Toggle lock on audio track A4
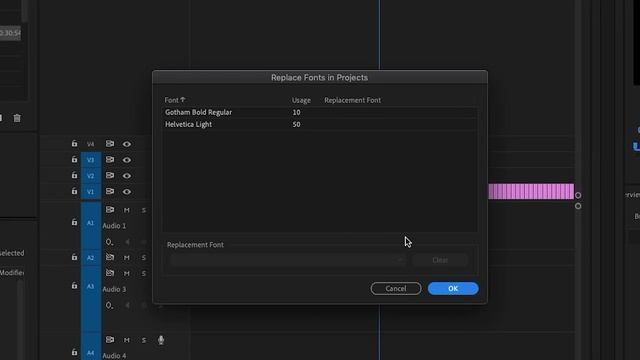 click(74, 352)
